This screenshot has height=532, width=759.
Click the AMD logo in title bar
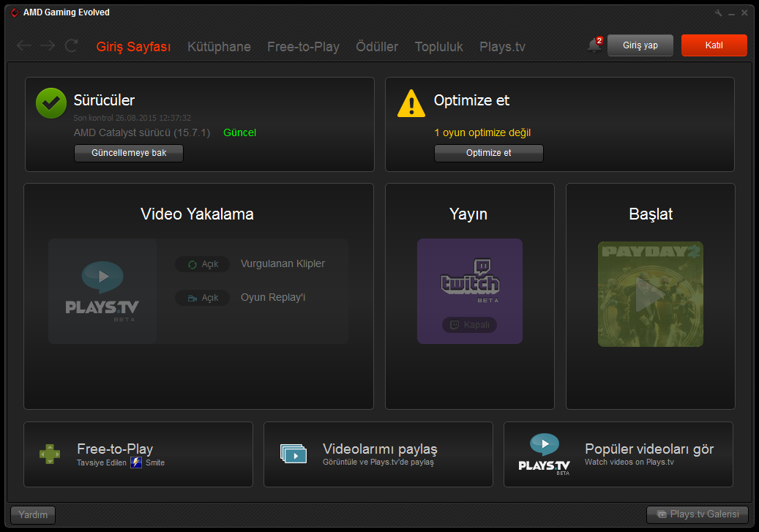tap(15, 12)
